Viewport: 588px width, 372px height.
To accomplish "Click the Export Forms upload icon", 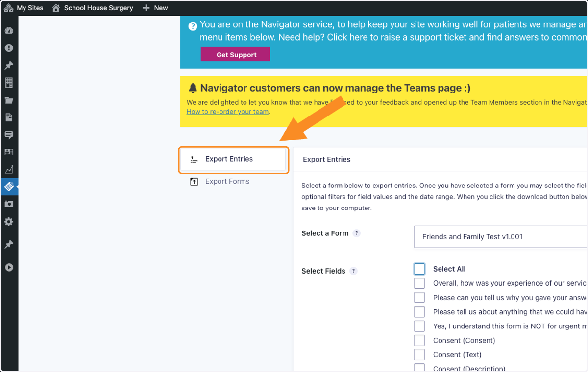I will (x=194, y=182).
